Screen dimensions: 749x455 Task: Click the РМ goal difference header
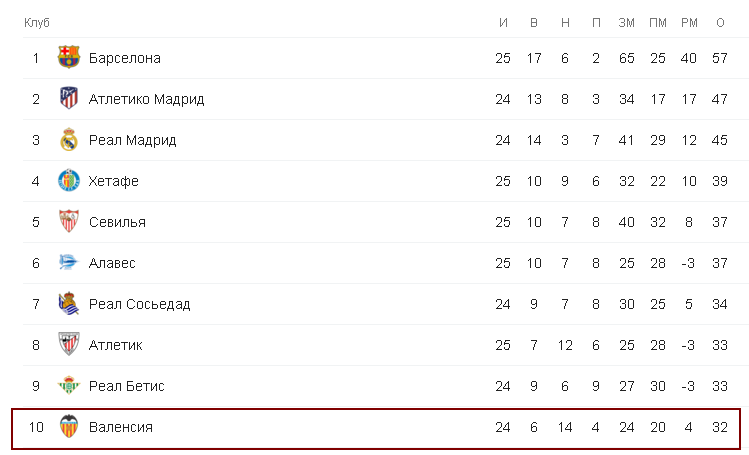click(x=689, y=22)
